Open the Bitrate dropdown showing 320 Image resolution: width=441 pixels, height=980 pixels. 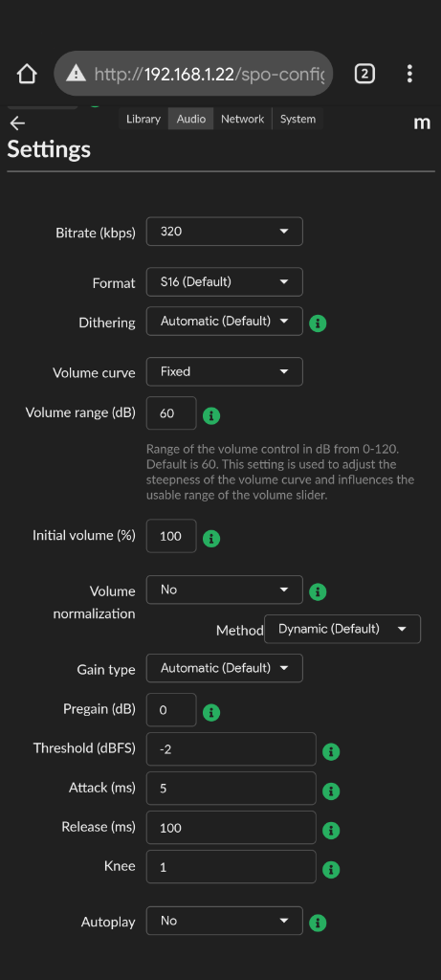click(x=224, y=232)
